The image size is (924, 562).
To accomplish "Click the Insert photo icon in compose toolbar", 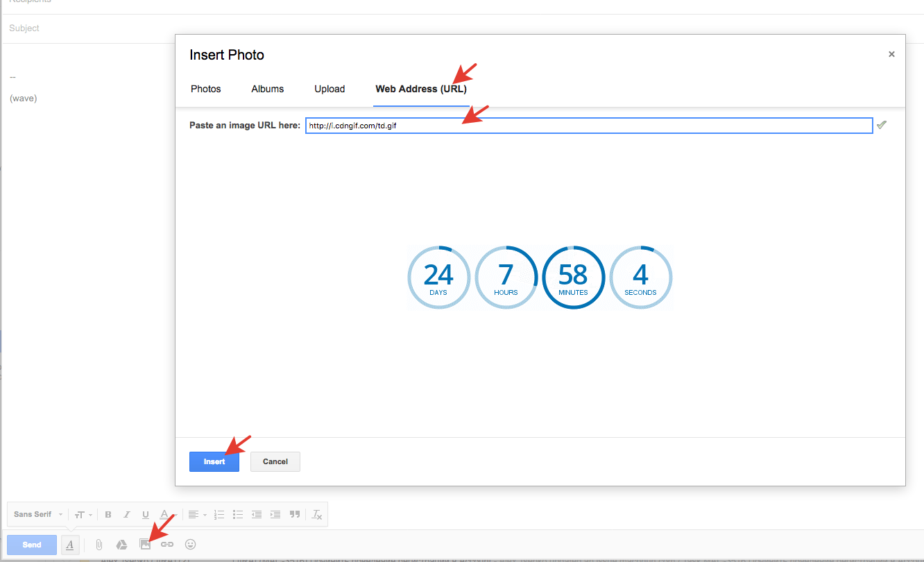I will (x=145, y=544).
